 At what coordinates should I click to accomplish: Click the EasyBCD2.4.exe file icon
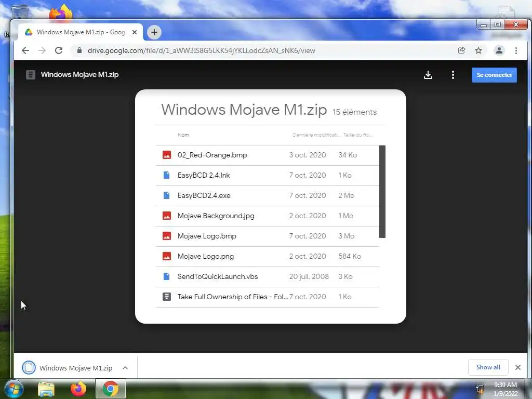pos(167,195)
